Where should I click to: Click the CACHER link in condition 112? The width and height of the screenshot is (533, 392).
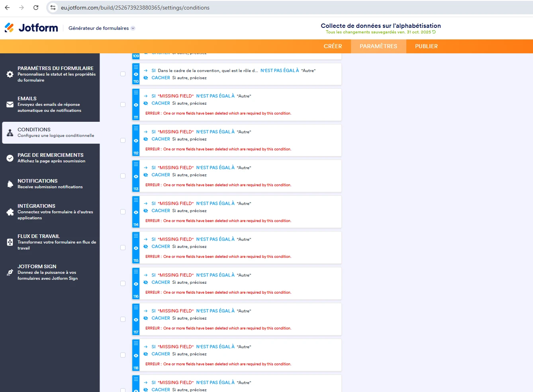tap(161, 139)
